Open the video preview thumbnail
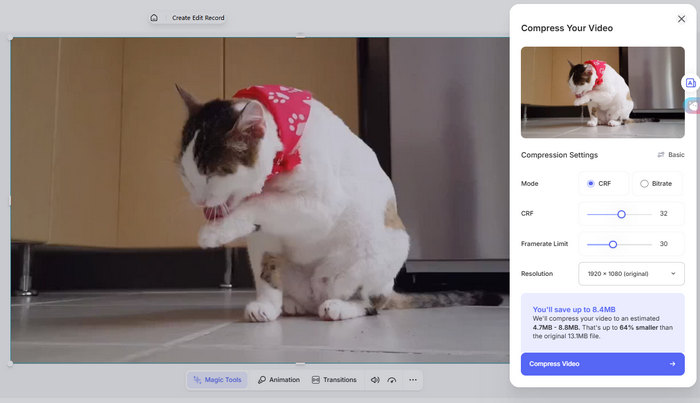Viewport: 700px width, 403px height. 603,92
